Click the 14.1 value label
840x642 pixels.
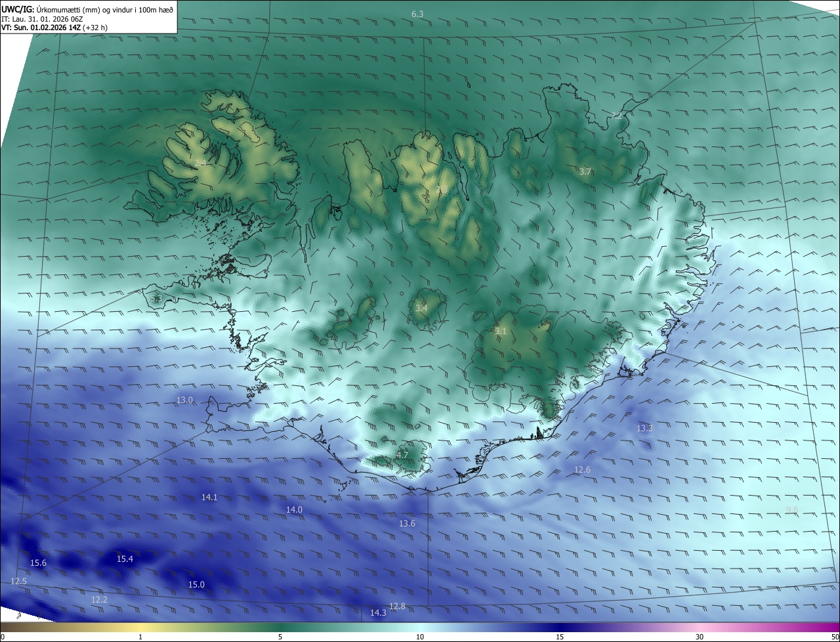[209, 498]
